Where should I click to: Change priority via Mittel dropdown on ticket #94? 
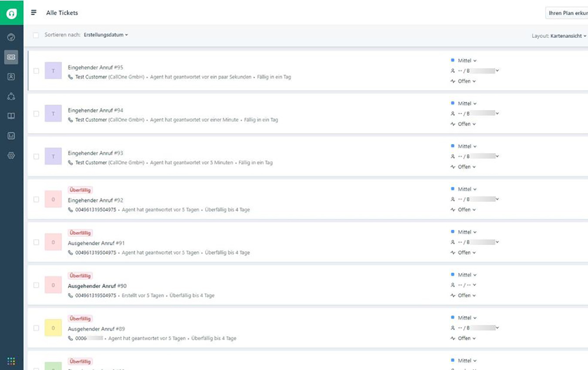pos(464,103)
